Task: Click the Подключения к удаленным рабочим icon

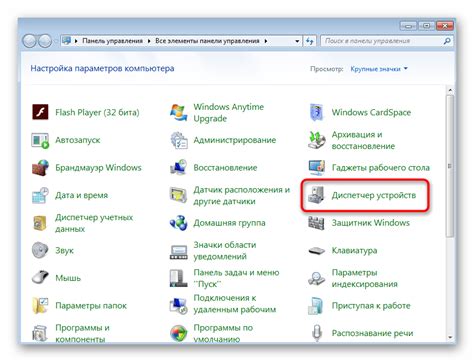Action: (179, 305)
